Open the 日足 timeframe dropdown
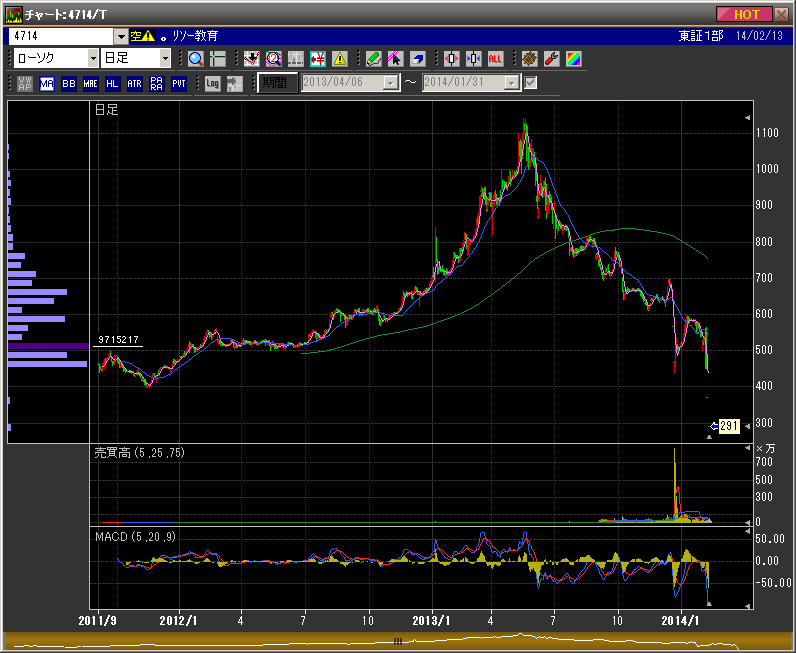Screen dimensions: 796x653 click(165, 59)
